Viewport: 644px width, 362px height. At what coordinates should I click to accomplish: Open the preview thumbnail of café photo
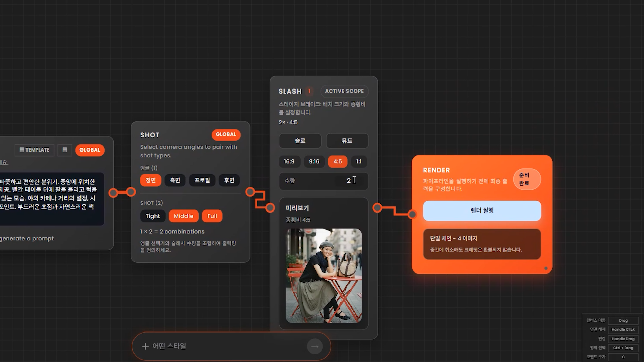323,276
